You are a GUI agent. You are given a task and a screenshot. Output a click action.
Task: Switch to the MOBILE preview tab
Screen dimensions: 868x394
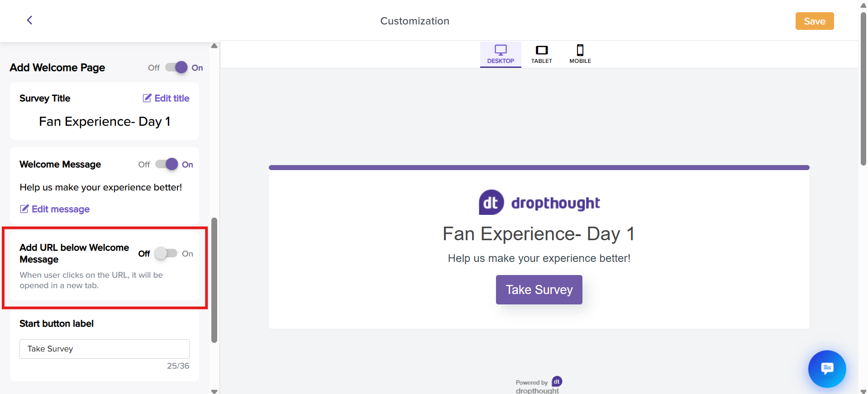[x=580, y=61]
